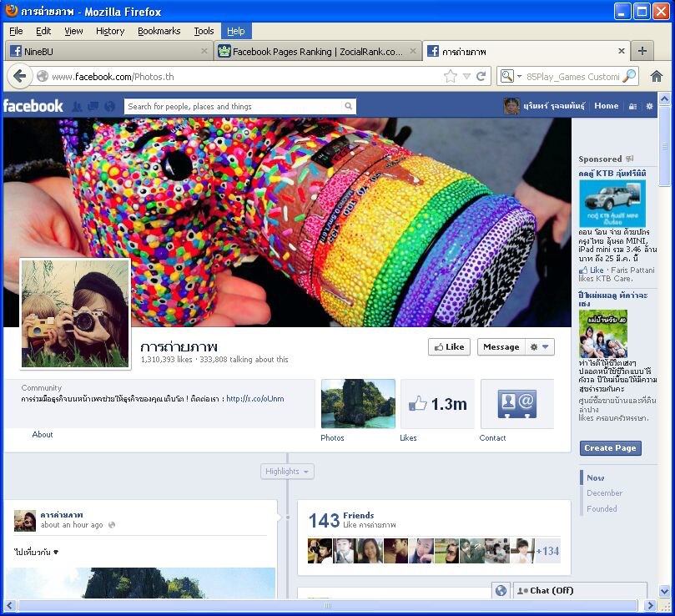
Task: Click the Firefox home button
Action: coord(657,76)
